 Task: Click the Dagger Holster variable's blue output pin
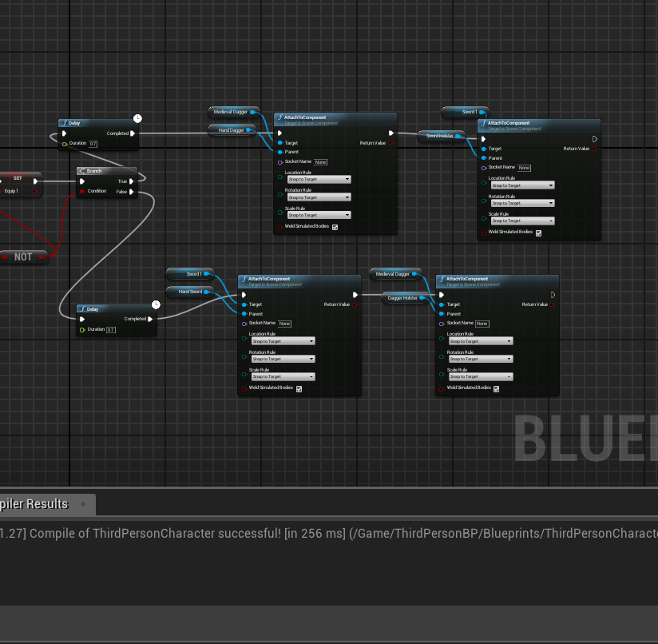point(422,298)
